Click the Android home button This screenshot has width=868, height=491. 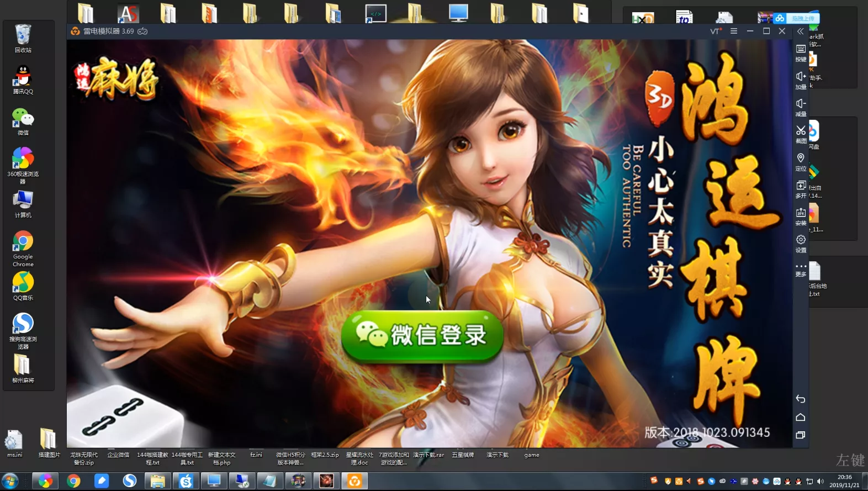click(801, 417)
